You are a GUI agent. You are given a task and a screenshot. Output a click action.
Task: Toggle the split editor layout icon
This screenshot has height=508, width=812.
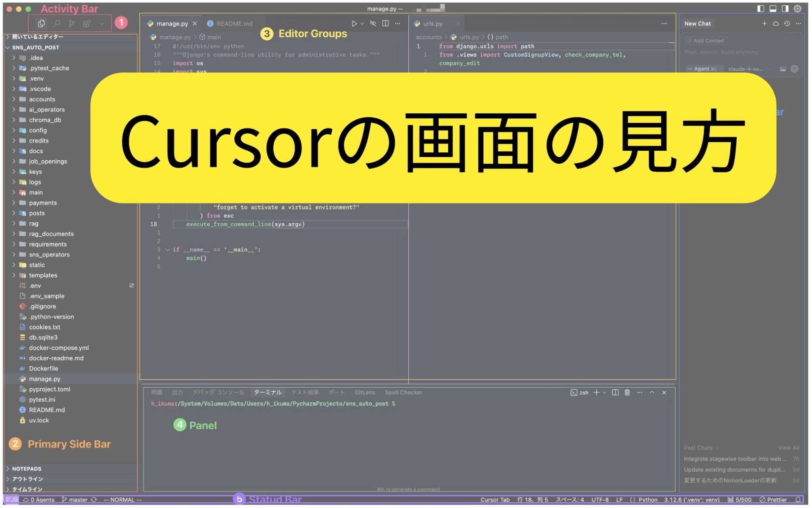[x=385, y=23]
